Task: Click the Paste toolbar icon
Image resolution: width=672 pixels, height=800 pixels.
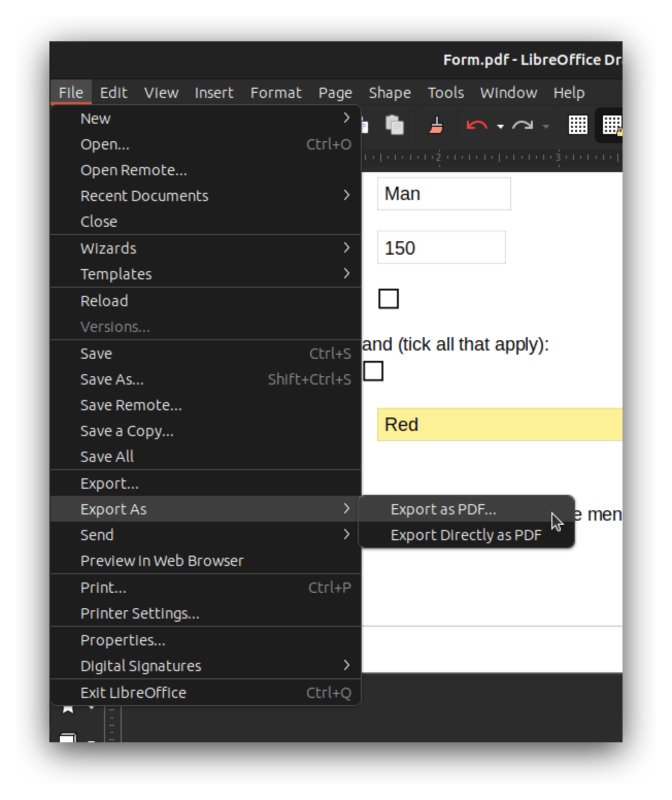Action: coord(395,125)
